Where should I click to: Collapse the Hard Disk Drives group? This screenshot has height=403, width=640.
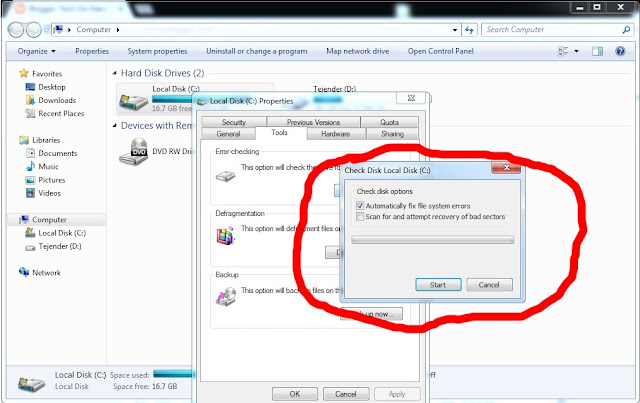point(115,73)
